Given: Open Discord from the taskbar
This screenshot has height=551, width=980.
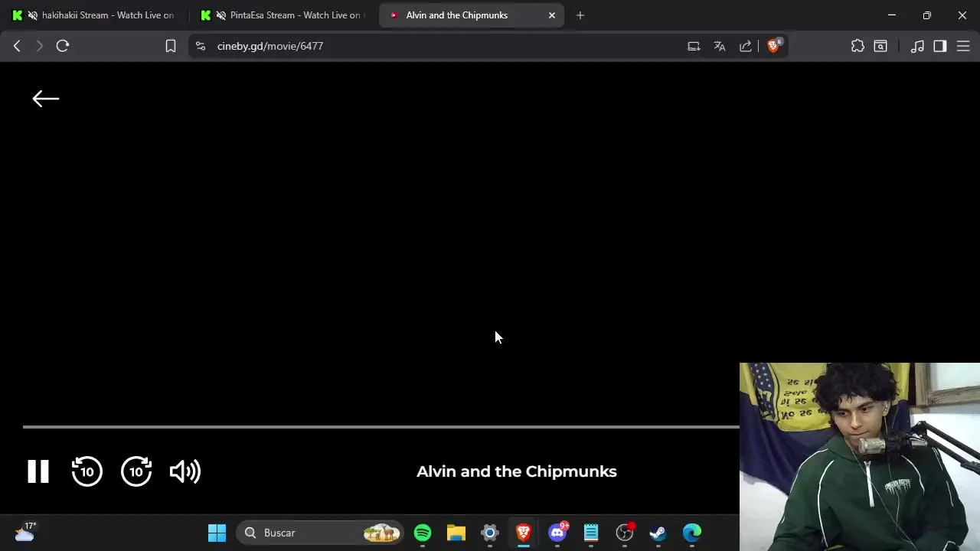Looking at the screenshot, I should point(557,533).
